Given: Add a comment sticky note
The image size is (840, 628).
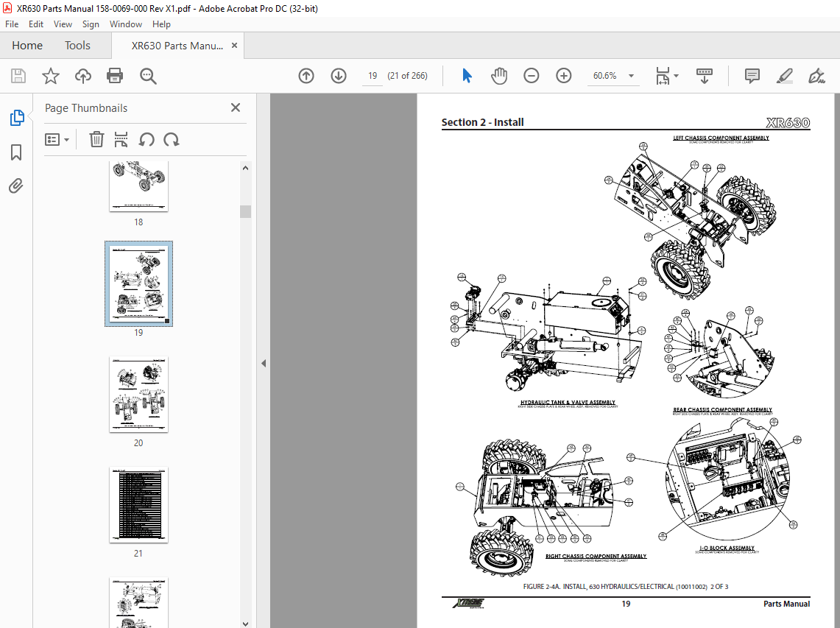Looking at the screenshot, I should pyautogui.click(x=752, y=76).
